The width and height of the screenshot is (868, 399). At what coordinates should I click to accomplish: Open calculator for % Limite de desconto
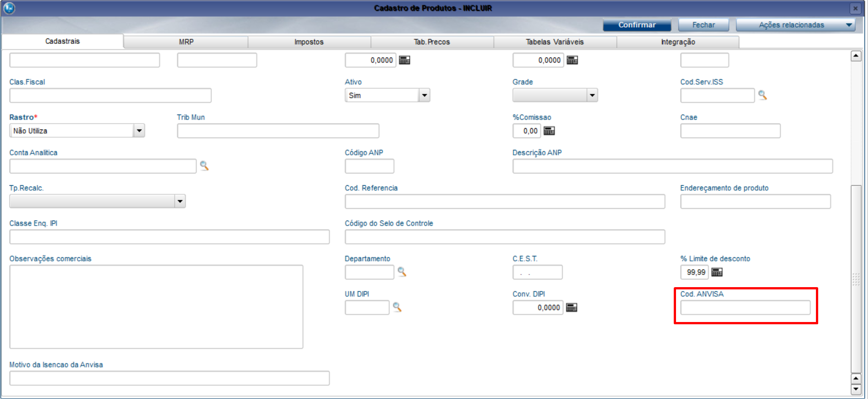(717, 272)
